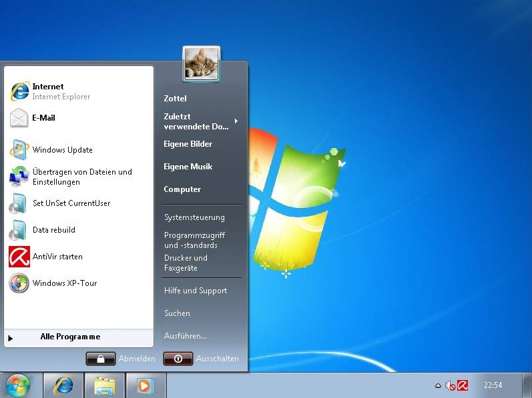Click the kitten user account picture
The height and width of the screenshot is (398, 532).
tap(201, 64)
